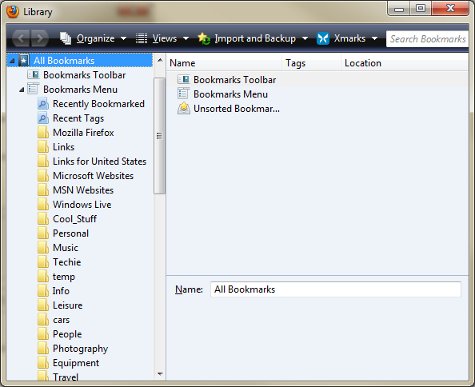Click the Cool_Stuff folder icon

point(43,219)
